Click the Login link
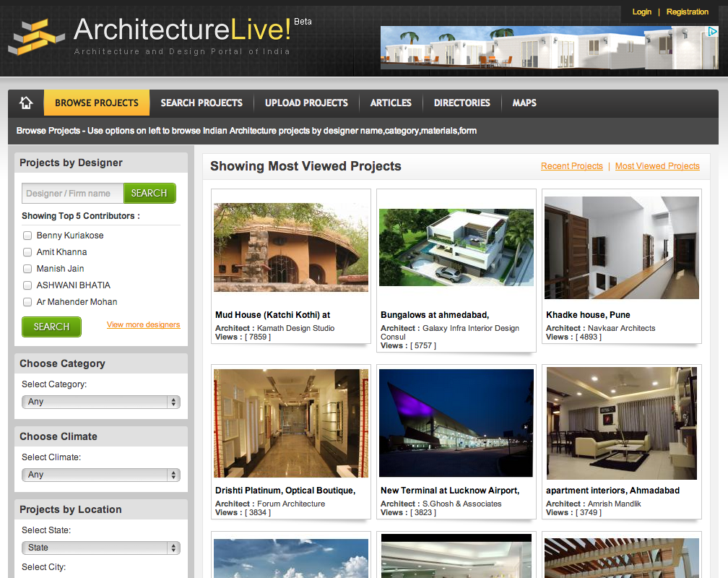Screen dimensions: 728x578 pos(641,12)
